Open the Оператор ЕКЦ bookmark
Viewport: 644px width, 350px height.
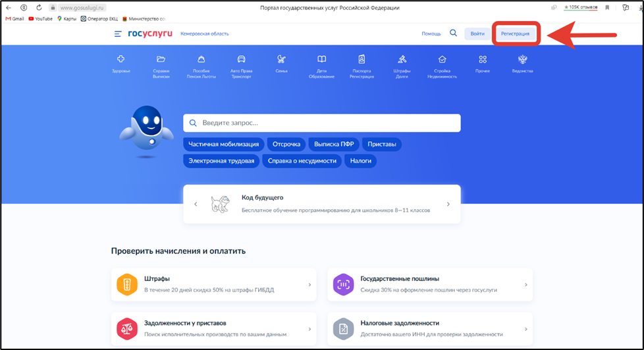pos(99,19)
